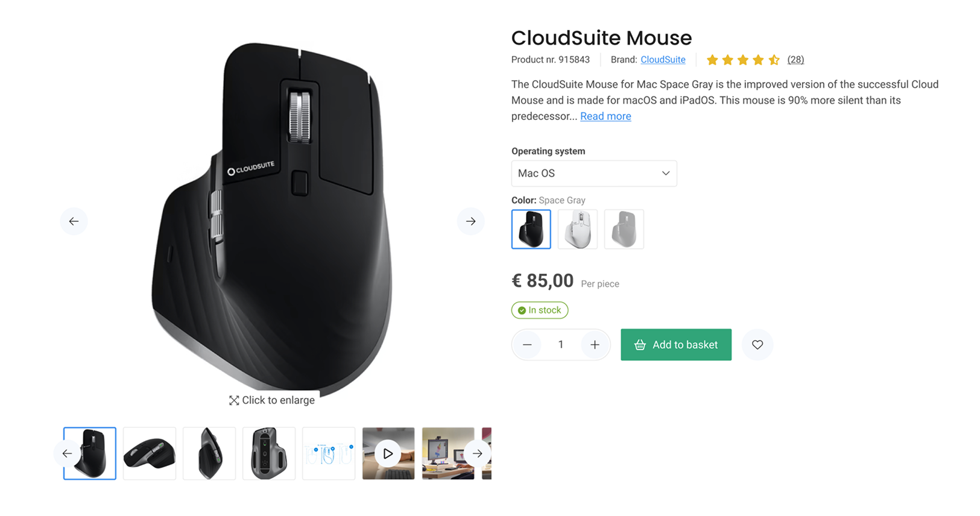This screenshot has height=516, width=980.
Task: Select the Space Gray color swatch
Action: (x=531, y=229)
